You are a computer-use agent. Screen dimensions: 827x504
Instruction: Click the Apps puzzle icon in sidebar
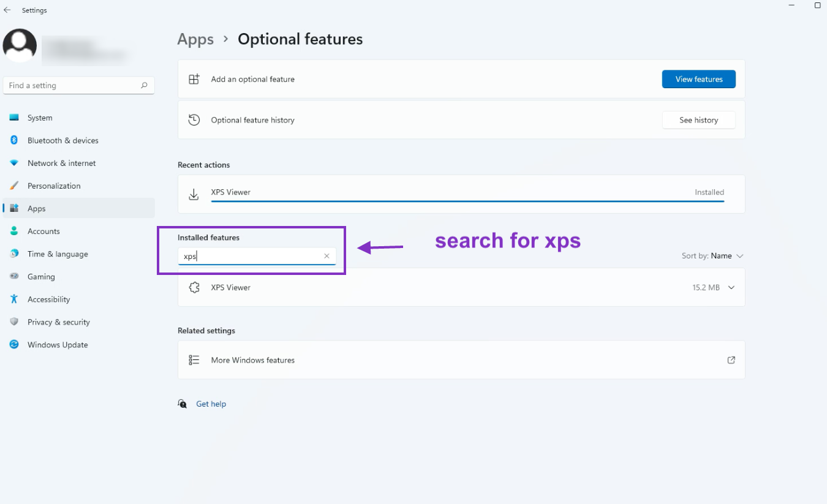pos(14,208)
